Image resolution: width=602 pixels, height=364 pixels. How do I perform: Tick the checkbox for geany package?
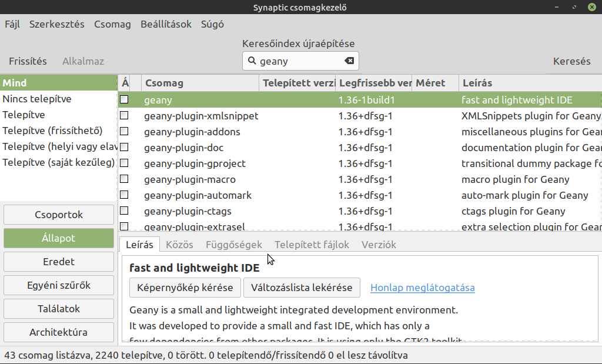click(124, 99)
